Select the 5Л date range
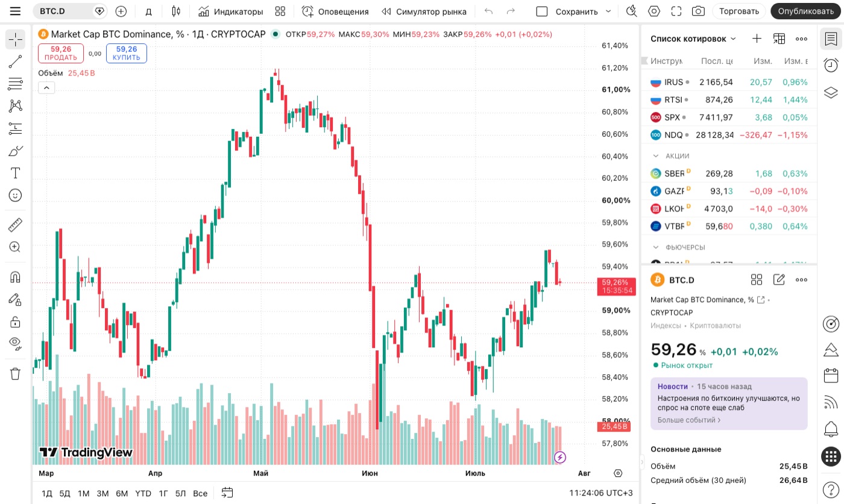This screenshot has width=844, height=504. coord(181,493)
